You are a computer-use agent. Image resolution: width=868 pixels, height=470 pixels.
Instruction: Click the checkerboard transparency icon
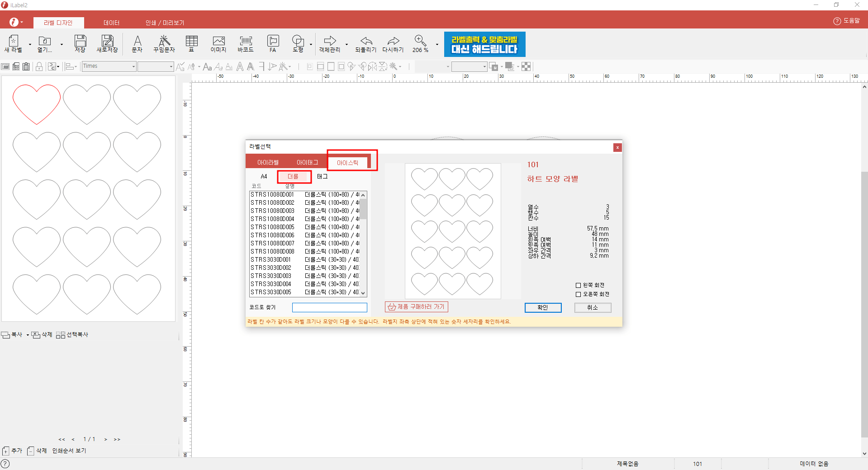click(x=526, y=67)
